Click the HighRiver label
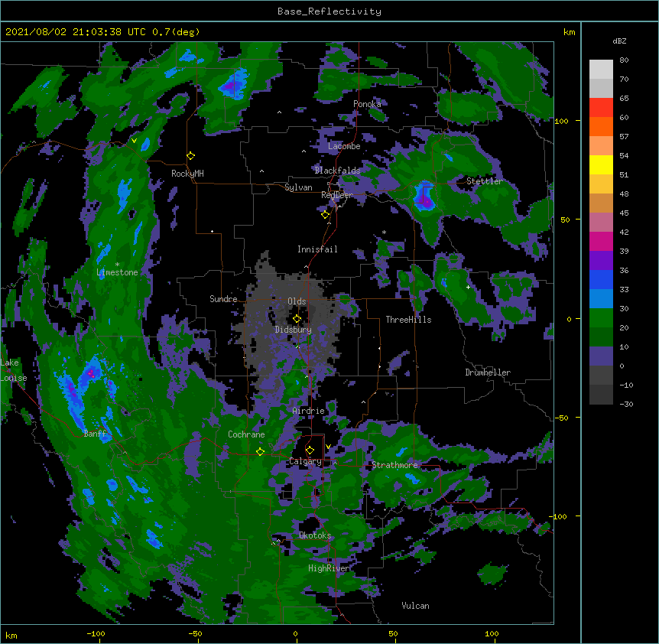The height and width of the screenshot is (644, 659). pyautogui.click(x=329, y=568)
